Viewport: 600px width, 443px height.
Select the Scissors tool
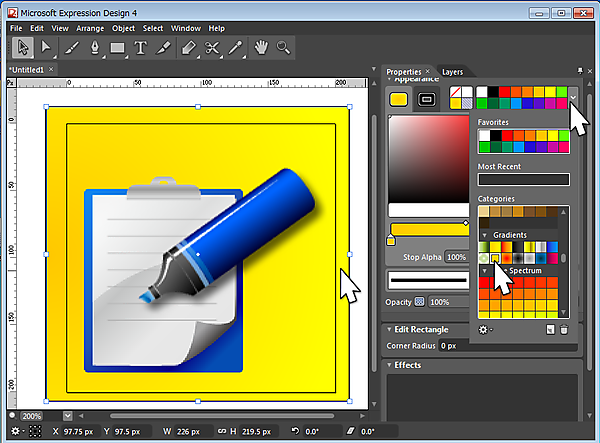coord(211,47)
